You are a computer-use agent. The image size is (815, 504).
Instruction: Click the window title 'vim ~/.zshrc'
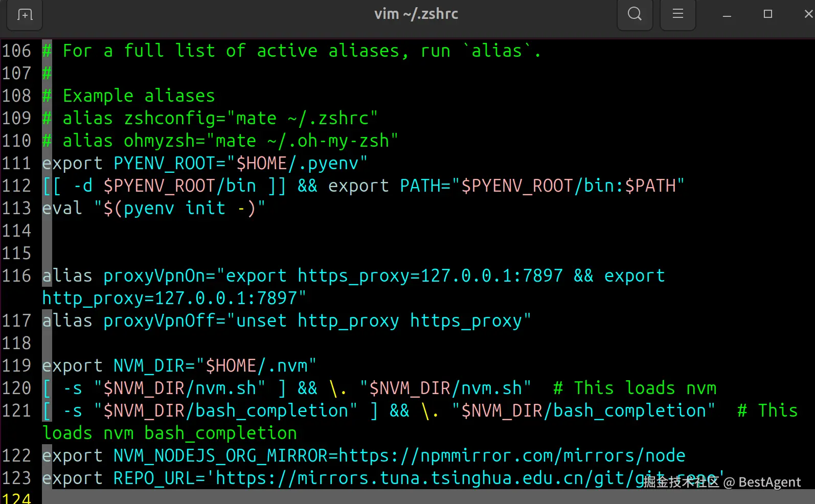pos(416,14)
